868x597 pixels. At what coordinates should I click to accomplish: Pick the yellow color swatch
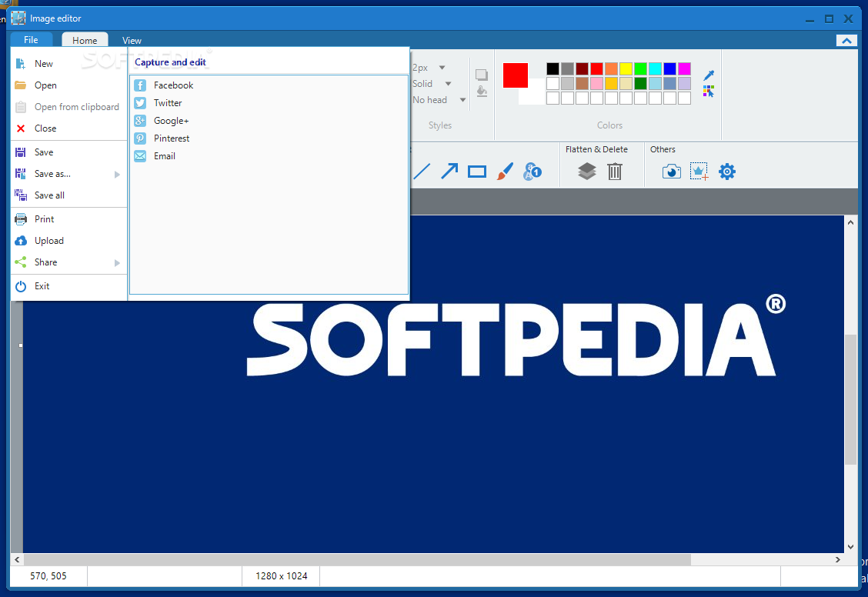tap(626, 68)
